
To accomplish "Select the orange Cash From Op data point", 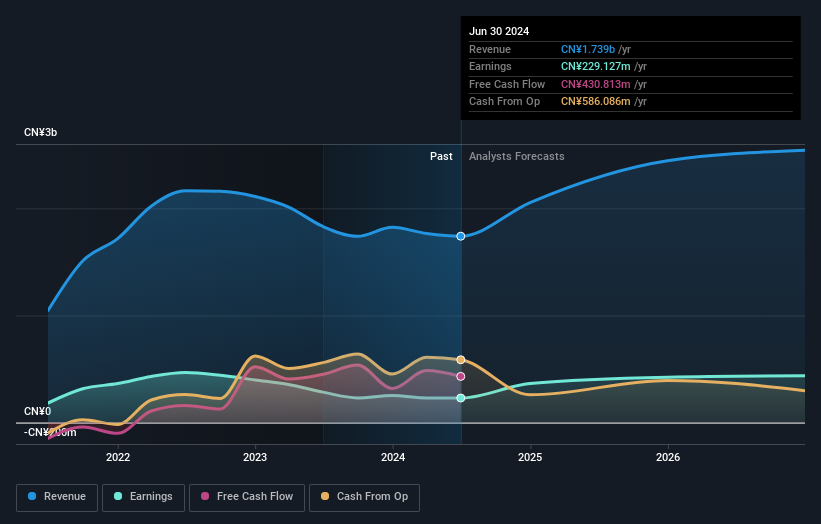I will [x=461, y=360].
